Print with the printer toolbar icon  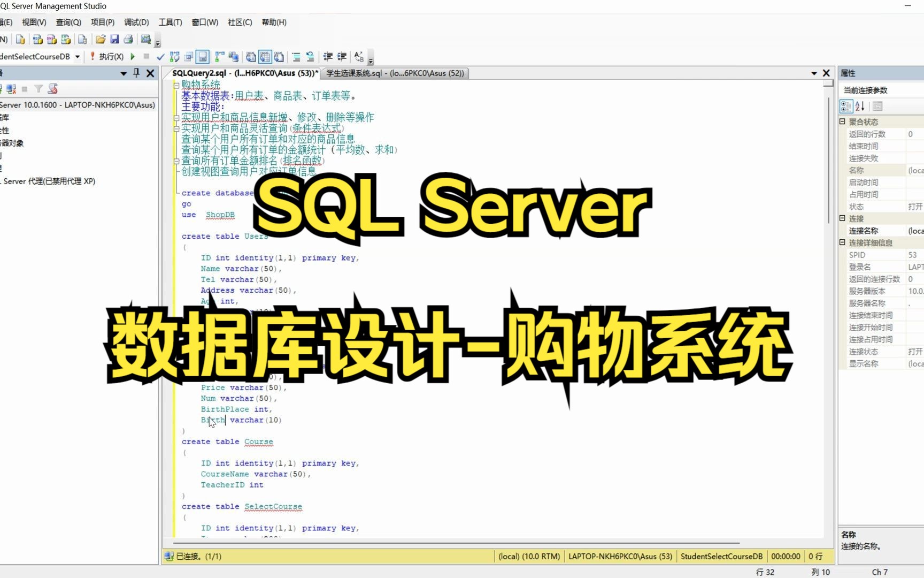pos(128,40)
